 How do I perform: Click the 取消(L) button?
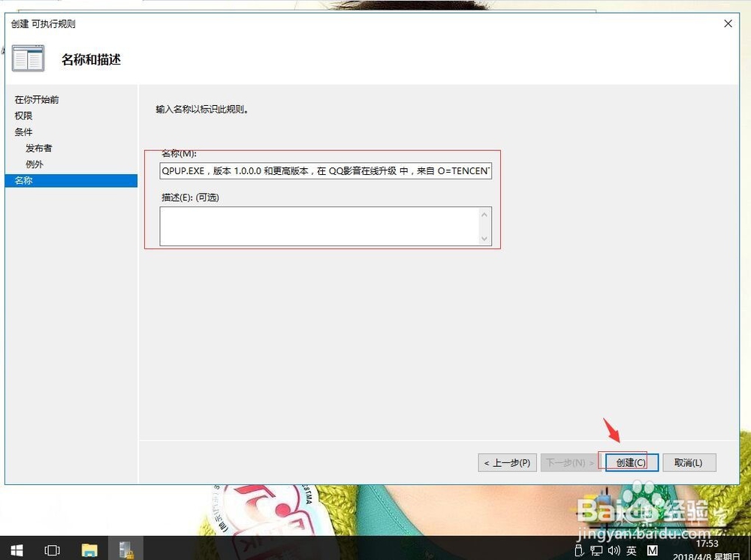(x=689, y=462)
